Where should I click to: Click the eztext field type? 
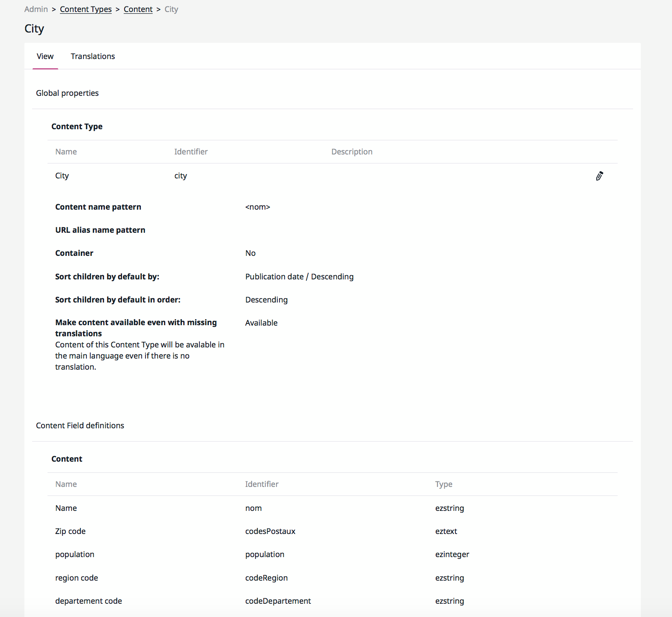tap(446, 531)
